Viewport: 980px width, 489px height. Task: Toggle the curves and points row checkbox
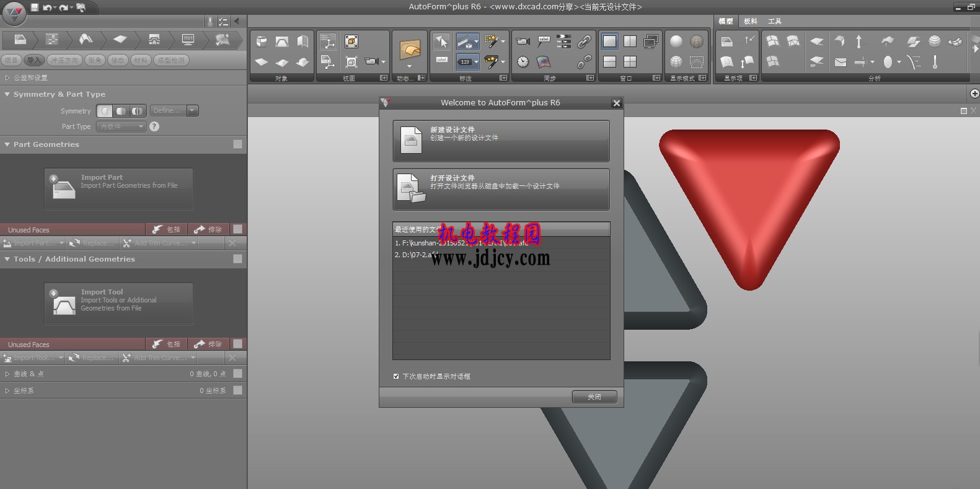[x=237, y=373]
